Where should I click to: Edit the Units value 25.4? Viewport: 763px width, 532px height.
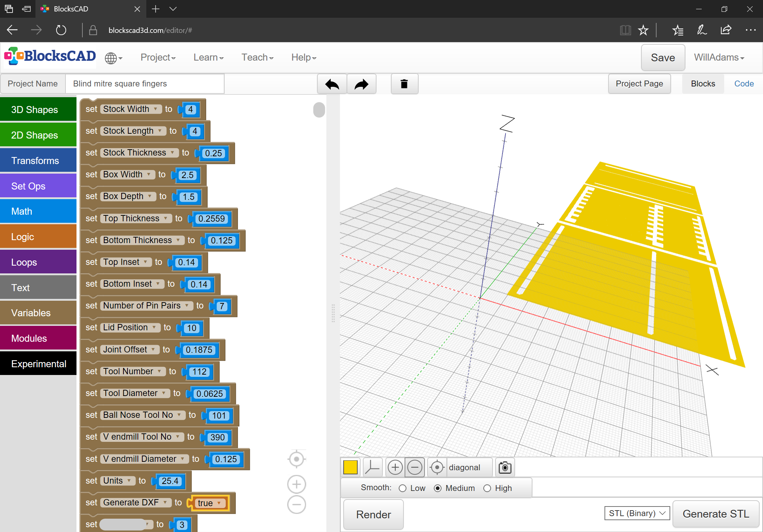(170, 481)
